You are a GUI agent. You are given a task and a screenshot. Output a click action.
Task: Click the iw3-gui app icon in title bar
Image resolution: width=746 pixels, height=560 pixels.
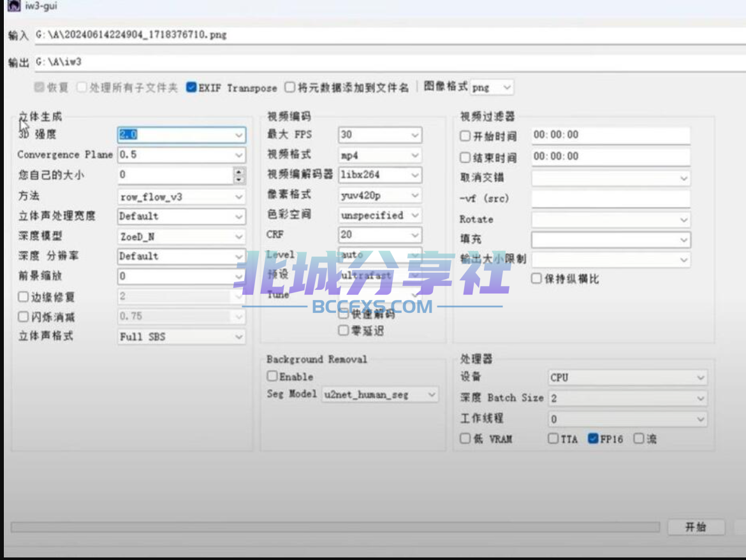tap(12, 6)
